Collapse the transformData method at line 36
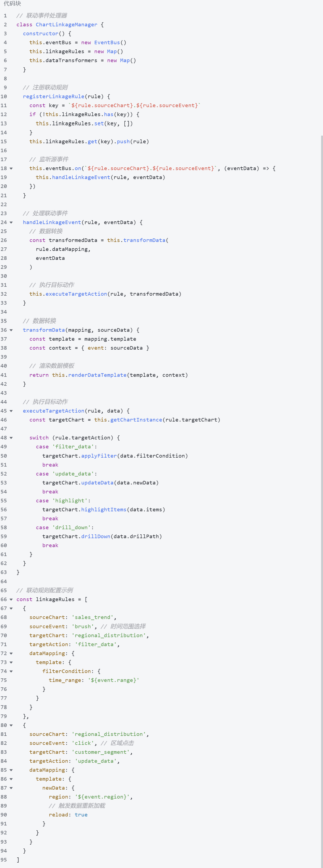This screenshot has height=868, width=323. pyautogui.click(x=11, y=330)
